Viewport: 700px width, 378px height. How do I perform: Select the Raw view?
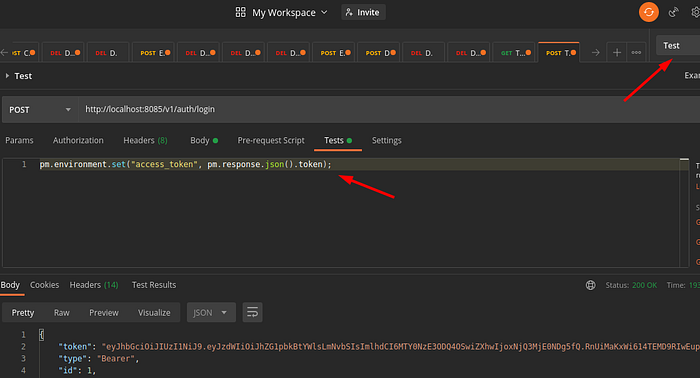coord(62,312)
